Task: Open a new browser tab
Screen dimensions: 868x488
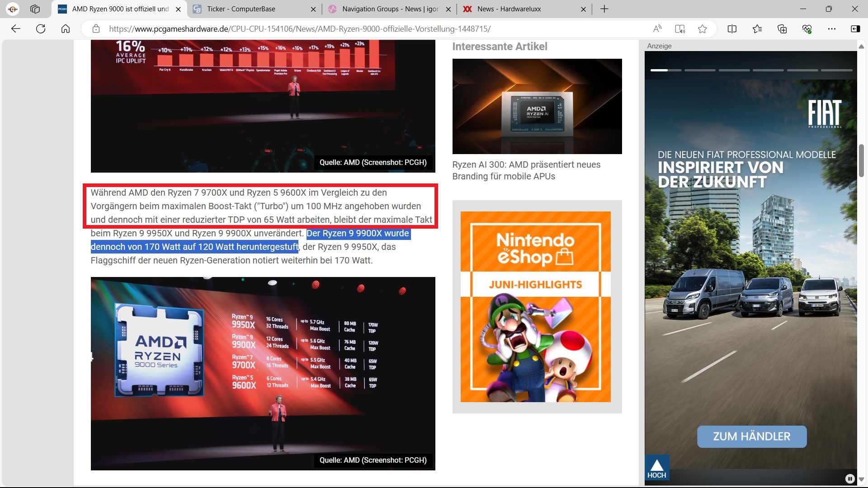Action: tap(604, 9)
